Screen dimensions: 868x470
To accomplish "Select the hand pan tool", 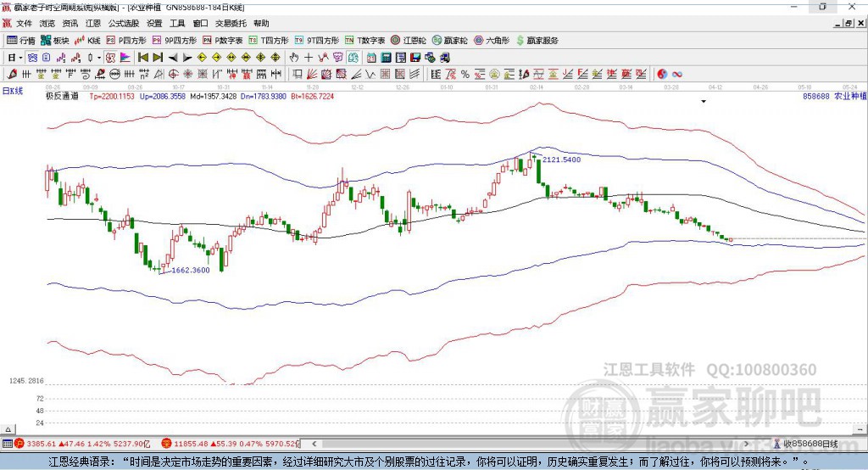I will click(294, 58).
